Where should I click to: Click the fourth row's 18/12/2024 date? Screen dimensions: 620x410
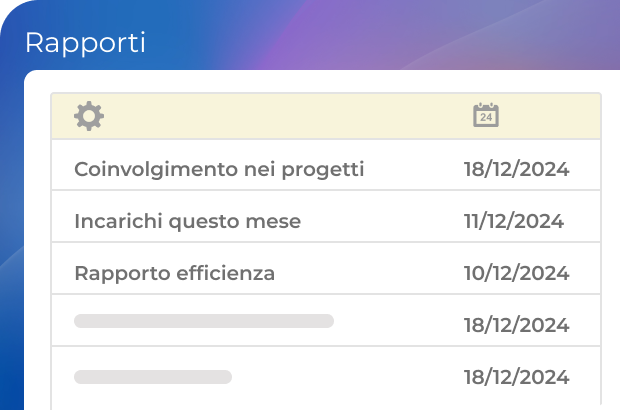pos(516,325)
